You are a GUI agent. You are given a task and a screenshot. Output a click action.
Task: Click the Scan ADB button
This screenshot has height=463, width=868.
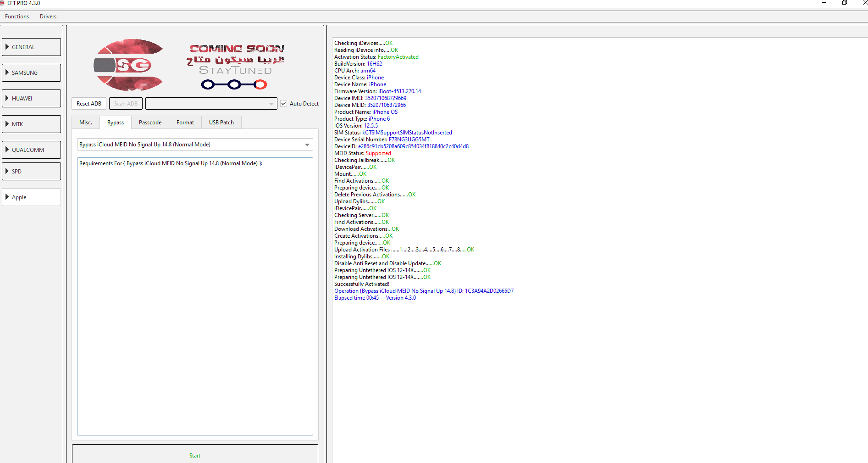pos(126,104)
